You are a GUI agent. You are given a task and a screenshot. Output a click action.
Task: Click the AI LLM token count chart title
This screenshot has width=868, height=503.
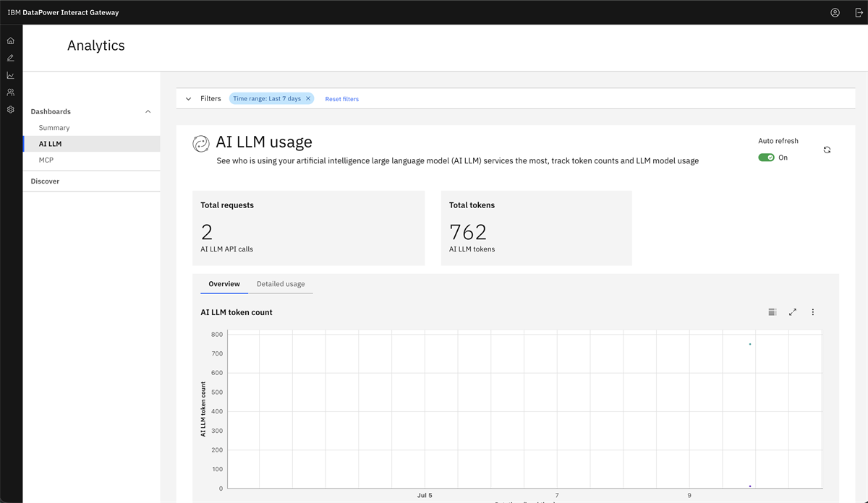[x=237, y=312]
